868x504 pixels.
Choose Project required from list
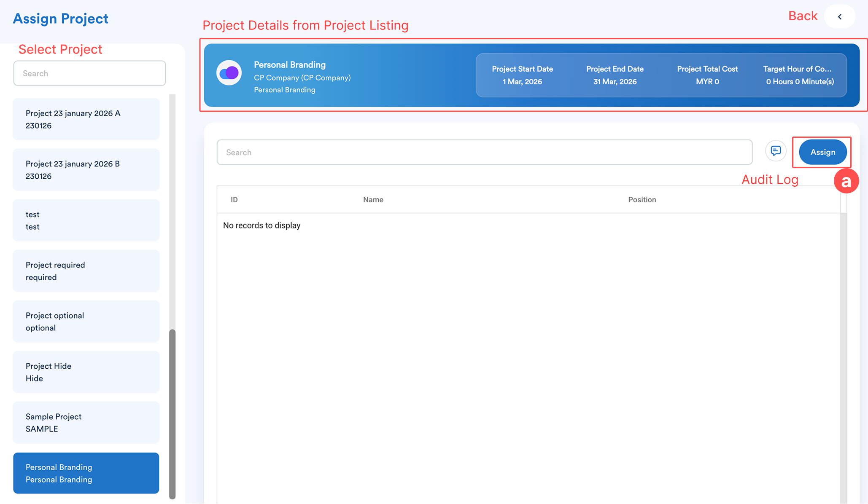(86, 271)
